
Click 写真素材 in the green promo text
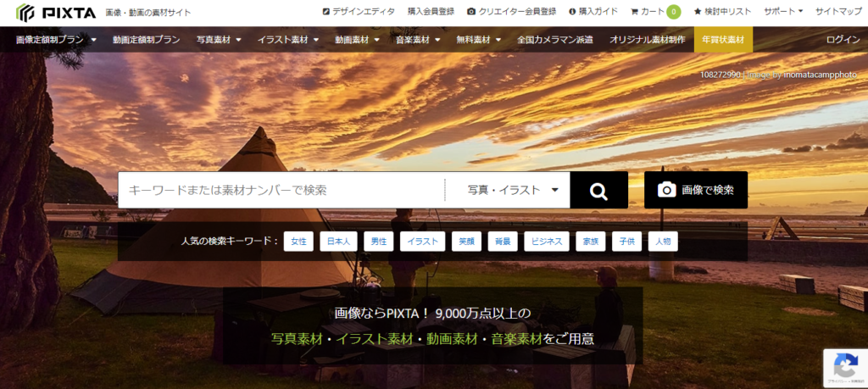297,339
